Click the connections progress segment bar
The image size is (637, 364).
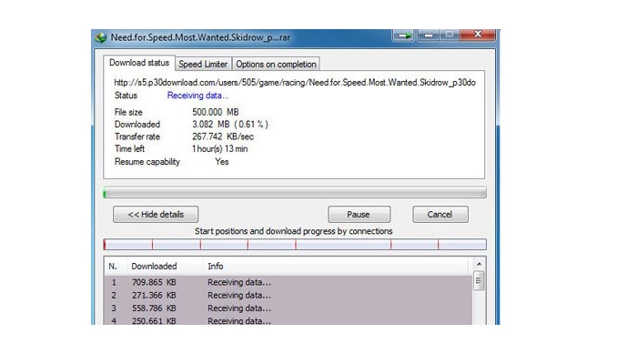click(295, 245)
